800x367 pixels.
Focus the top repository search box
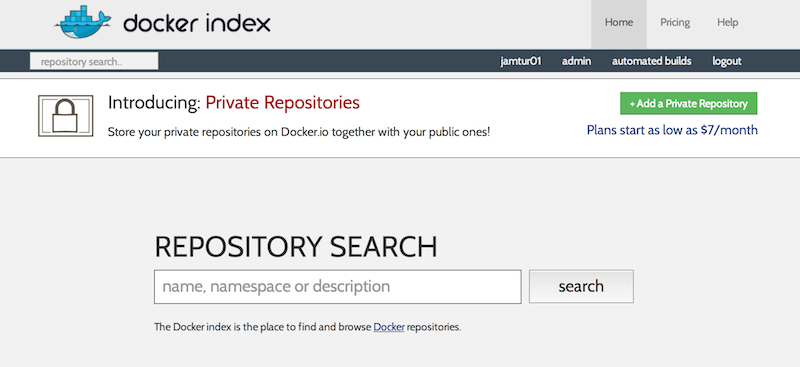tap(94, 62)
